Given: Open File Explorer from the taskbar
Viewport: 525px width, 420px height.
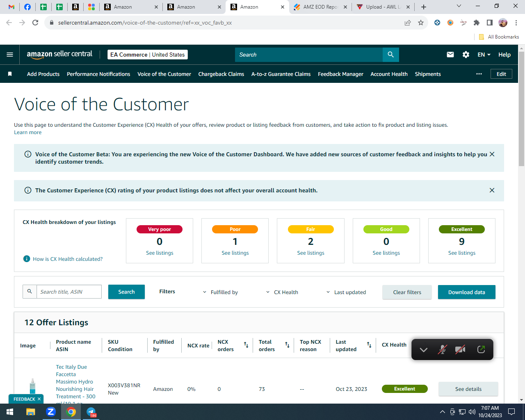Looking at the screenshot, I should click(x=31, y=412).
